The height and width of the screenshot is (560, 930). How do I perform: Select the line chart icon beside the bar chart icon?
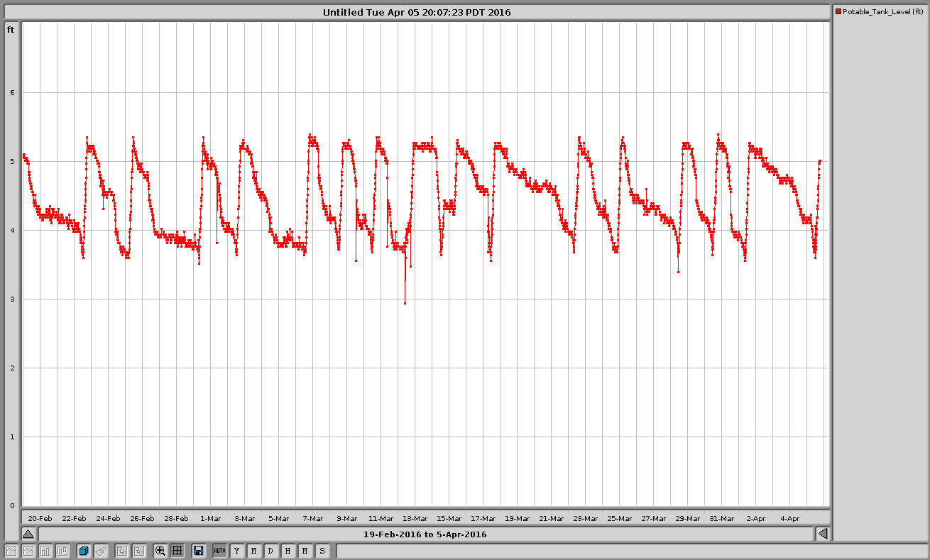(x=28, y=551)
